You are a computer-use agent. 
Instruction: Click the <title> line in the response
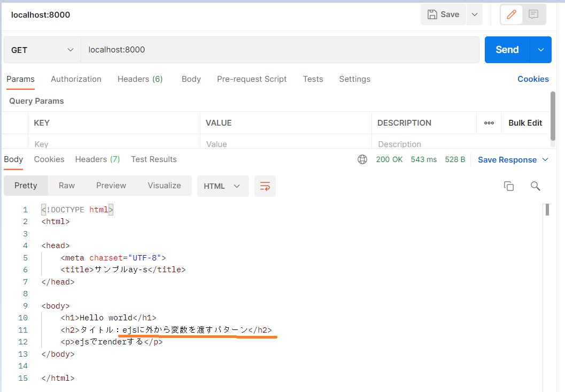(x=123, y=270)
